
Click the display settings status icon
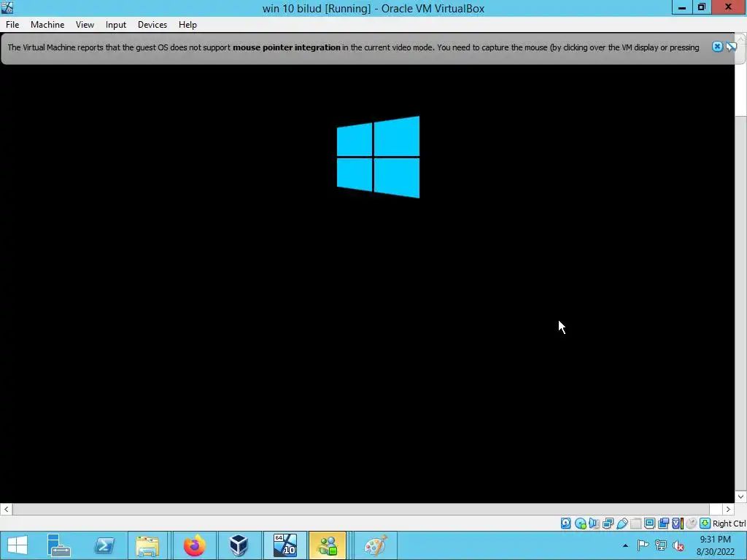[x=649, y=524]
